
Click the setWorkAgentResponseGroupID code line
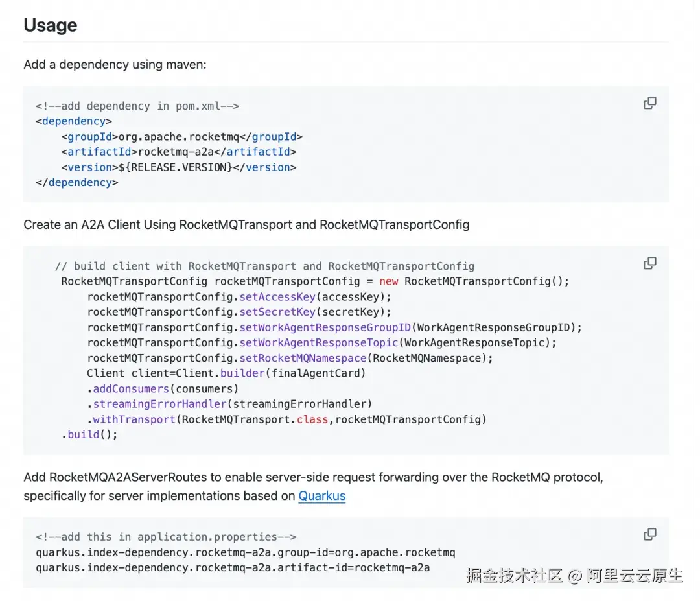(334, 327)
